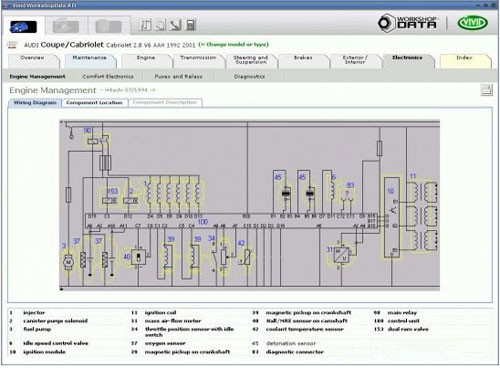
Task: Click legend row '100 control unit'
Action: tap(397, 321)
